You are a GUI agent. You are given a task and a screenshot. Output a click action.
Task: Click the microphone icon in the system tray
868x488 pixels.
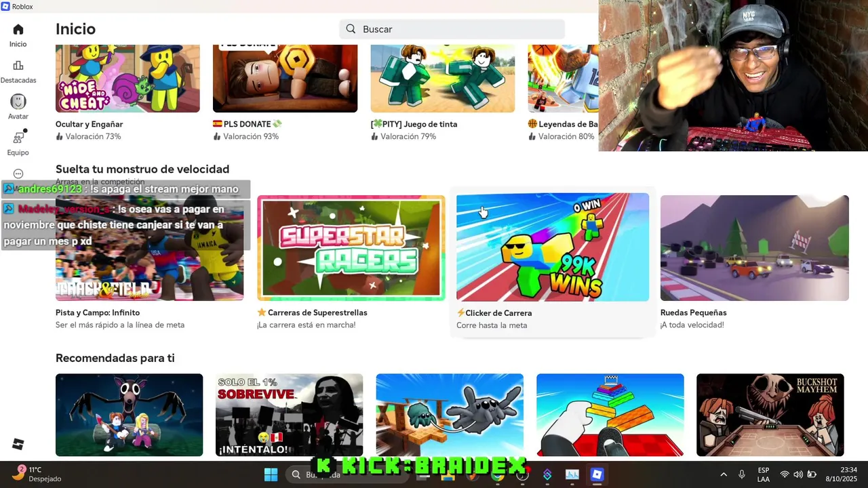[x=742, y=474]
